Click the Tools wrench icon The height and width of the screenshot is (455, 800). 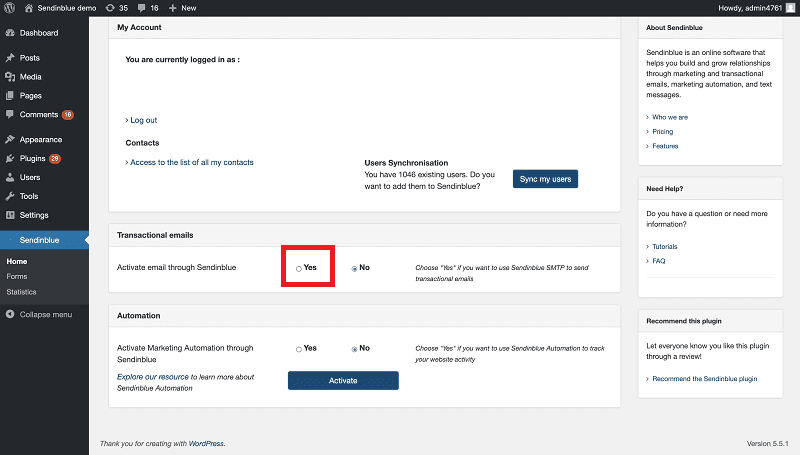10,196
